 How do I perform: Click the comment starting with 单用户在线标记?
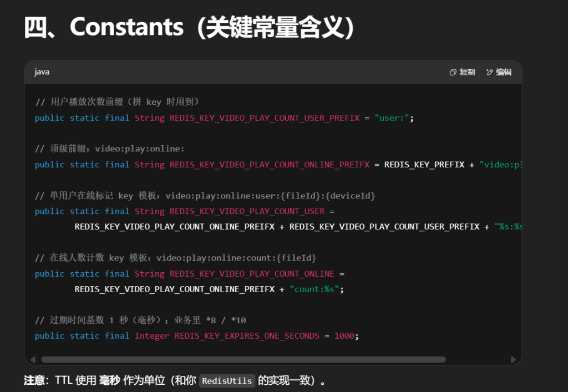tap(205, 196)
